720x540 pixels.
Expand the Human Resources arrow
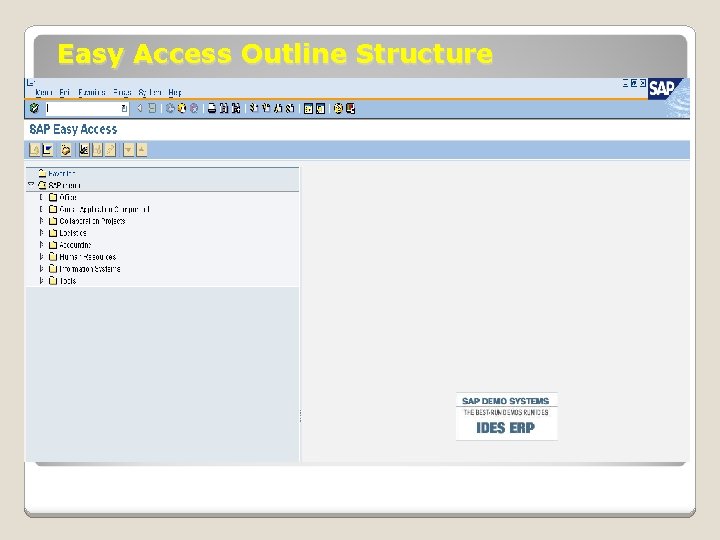[41, 257]
